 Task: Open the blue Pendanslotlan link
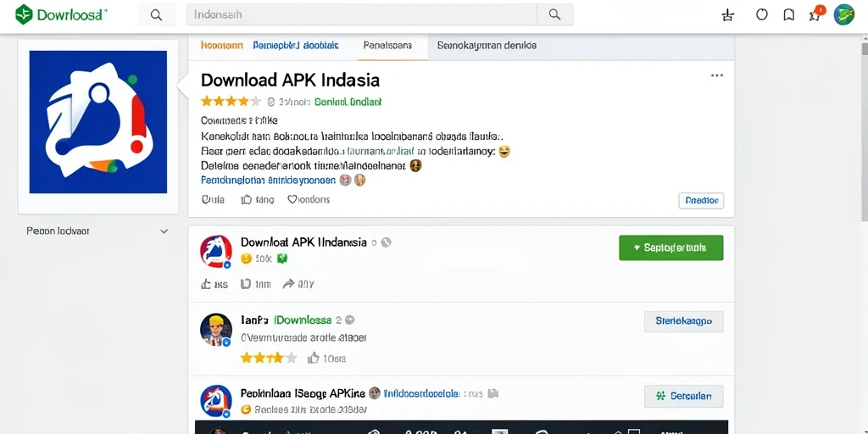coord(268,180)
